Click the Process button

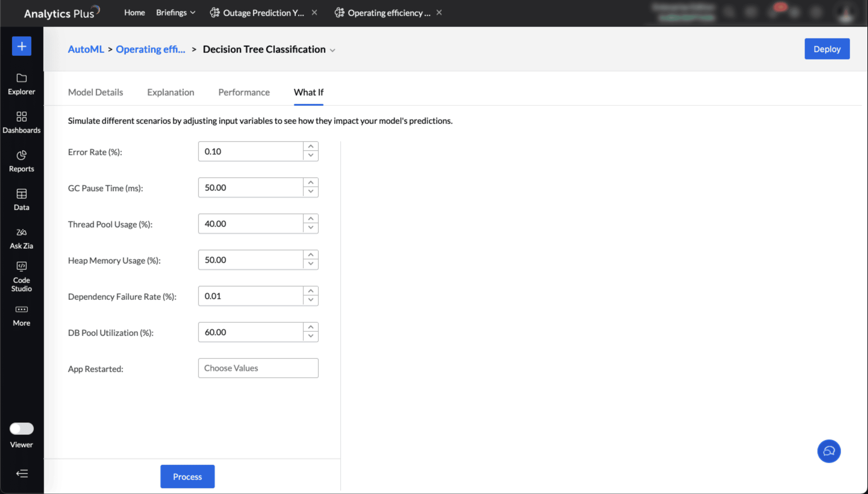click(187, 476)
